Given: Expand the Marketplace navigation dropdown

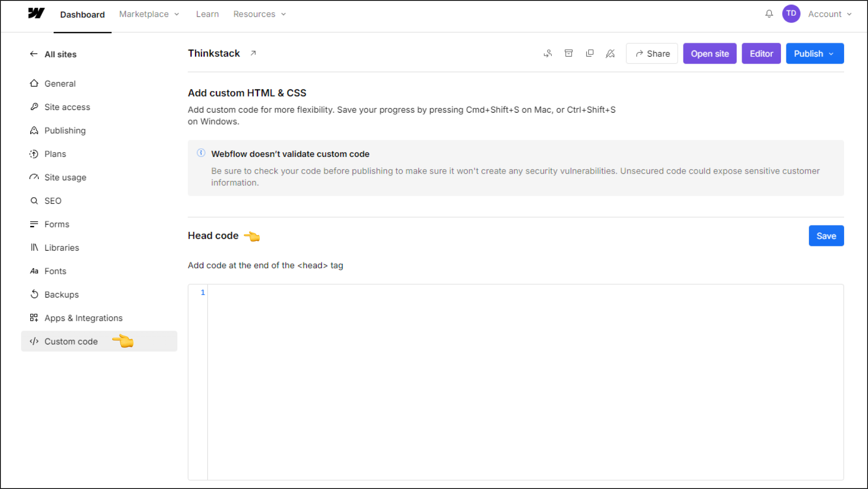Looking at the screenshot, I should point(149,14).
